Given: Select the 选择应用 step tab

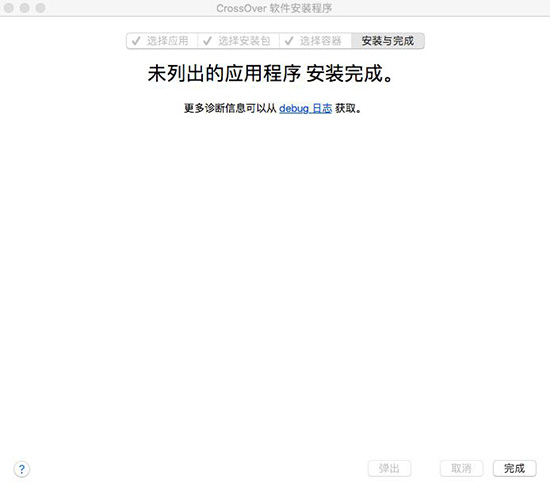Looking at the screenshot, I should 162,41.
